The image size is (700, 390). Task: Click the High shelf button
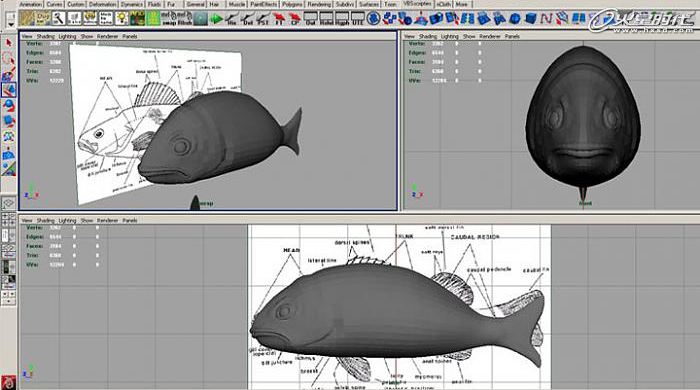pyautogui.click(x=342, y=18)
